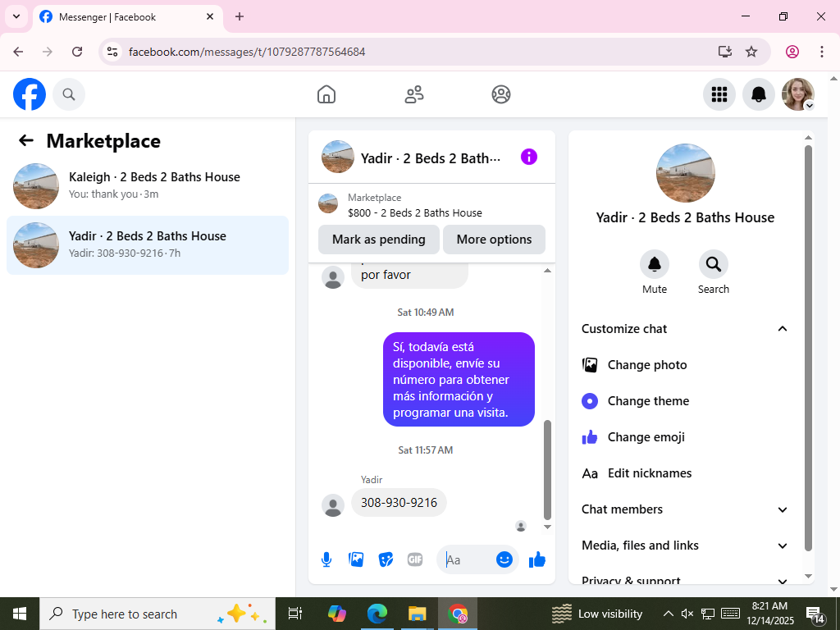Click the muted volume tray icon

[687, 614]
